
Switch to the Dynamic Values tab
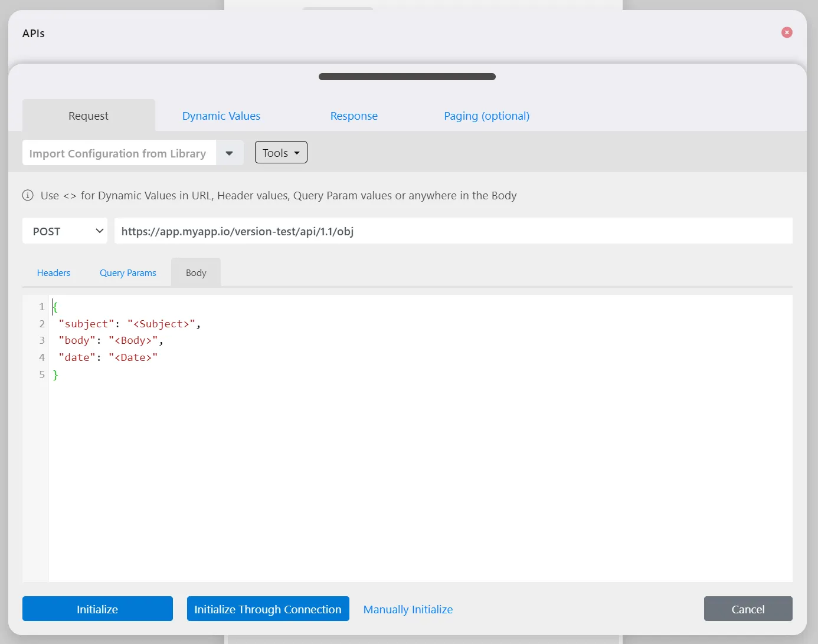coord(221,116)
